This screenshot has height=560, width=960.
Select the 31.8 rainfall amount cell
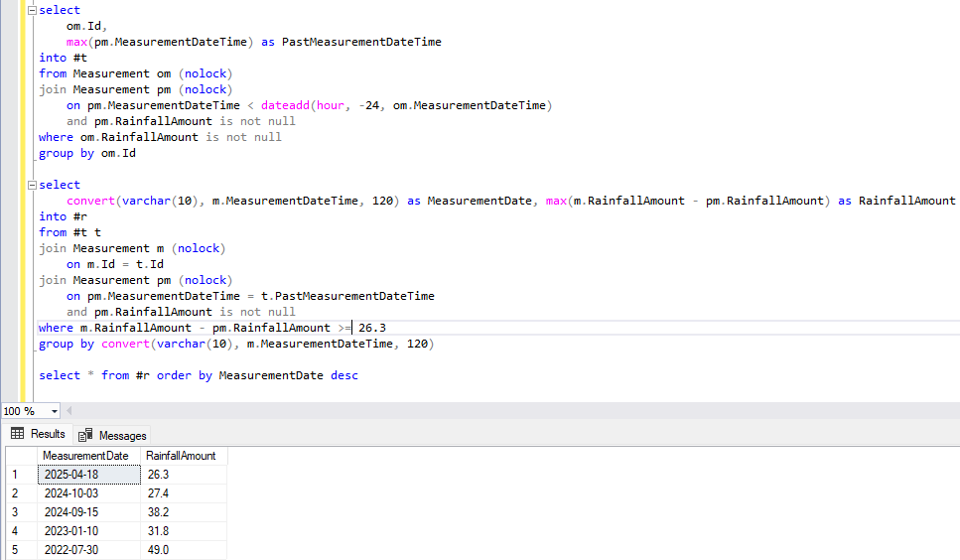point(183,531)
